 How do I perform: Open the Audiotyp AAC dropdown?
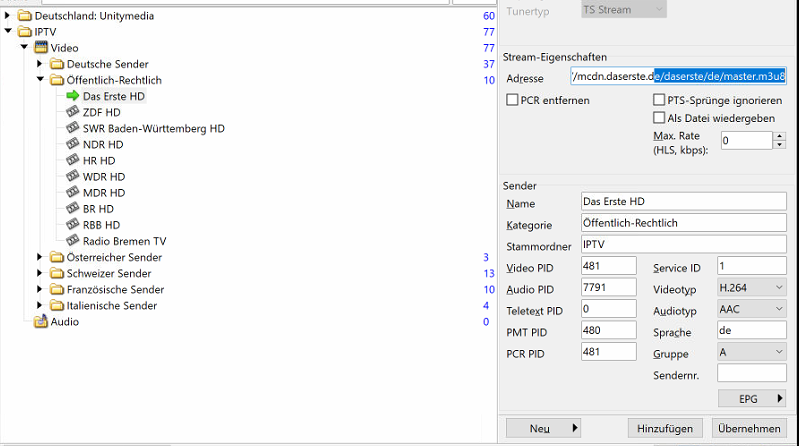pos(751,311)
